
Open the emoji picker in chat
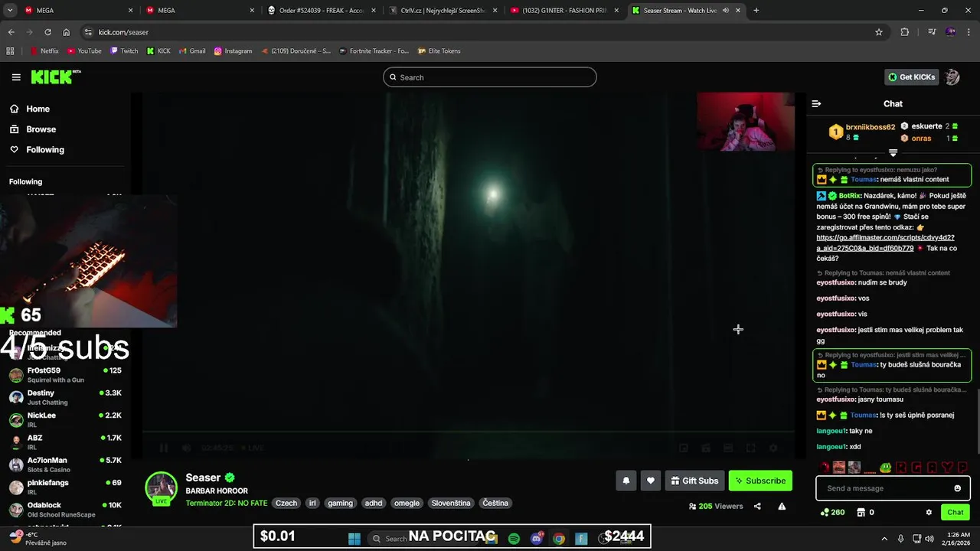(957, 488)
